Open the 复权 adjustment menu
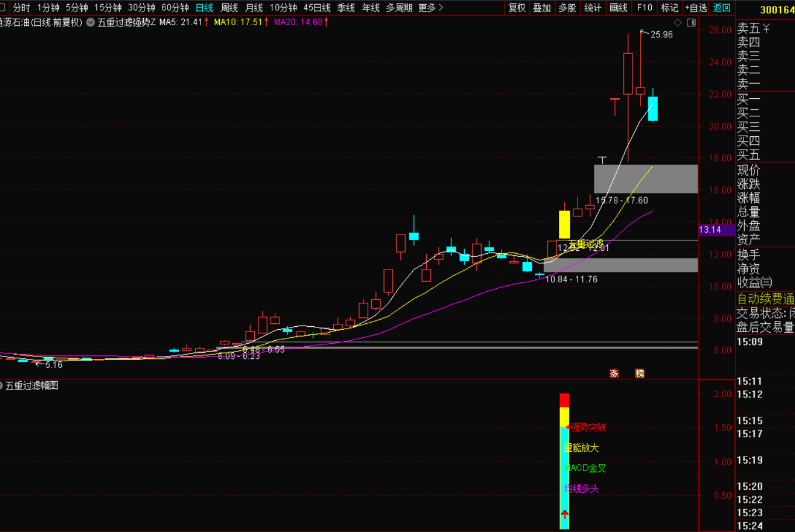Screen dimensions: 795x532 tap(517, 8)
